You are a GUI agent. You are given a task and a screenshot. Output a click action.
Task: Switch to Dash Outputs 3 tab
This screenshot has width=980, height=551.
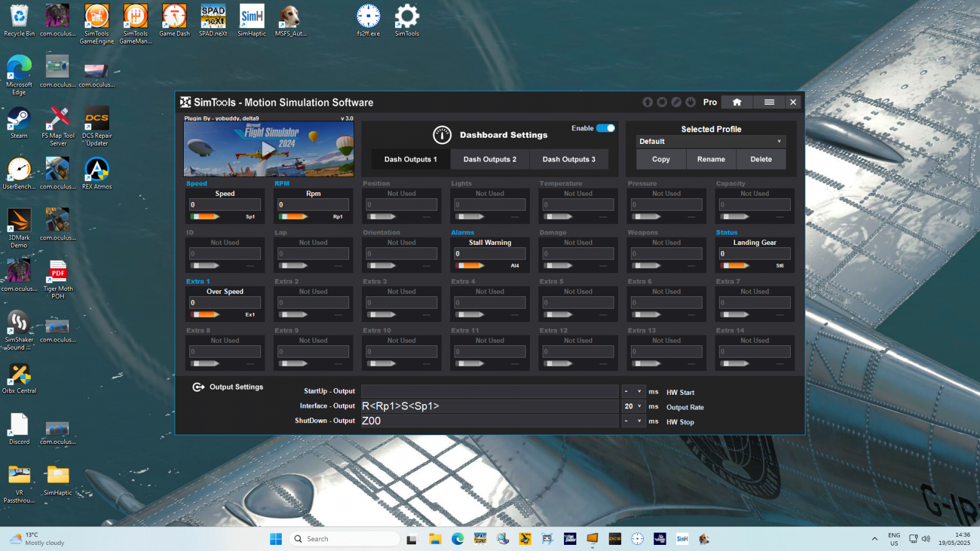coord(569,159)
